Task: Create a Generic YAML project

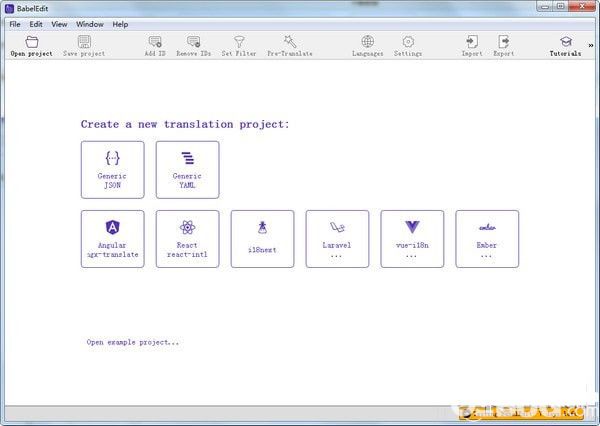Action: pyautogui.click(x=188, y=170)
